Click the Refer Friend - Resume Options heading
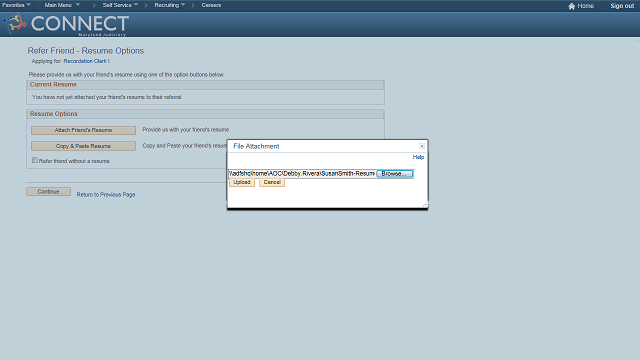 pyautogui.click(x=86, y=51)
